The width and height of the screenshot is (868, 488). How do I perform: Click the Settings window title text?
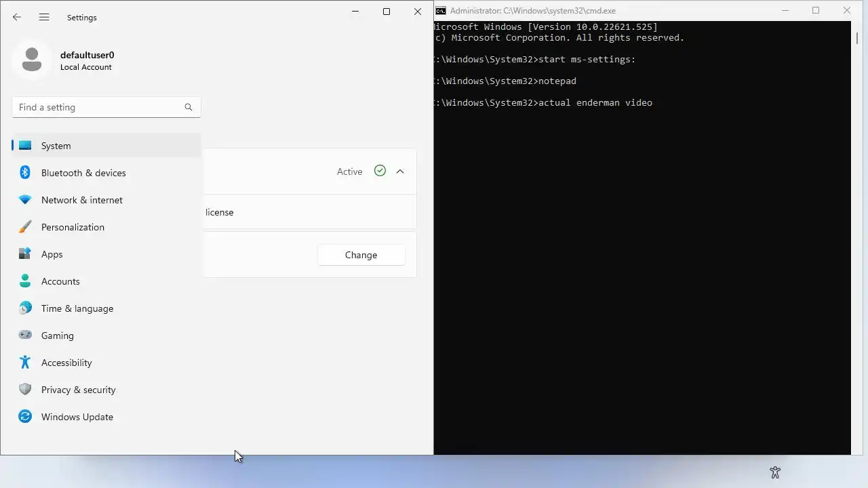(82, 18)
